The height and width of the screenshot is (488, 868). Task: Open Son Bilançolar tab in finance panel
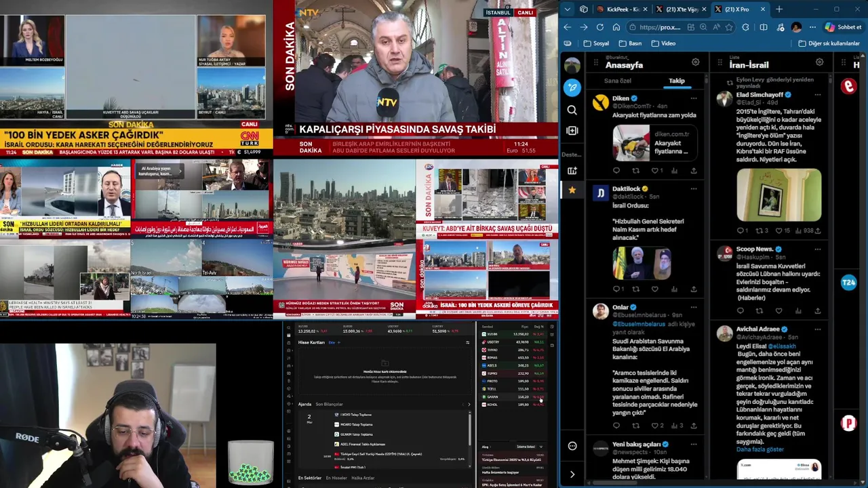tap(329, 404)
